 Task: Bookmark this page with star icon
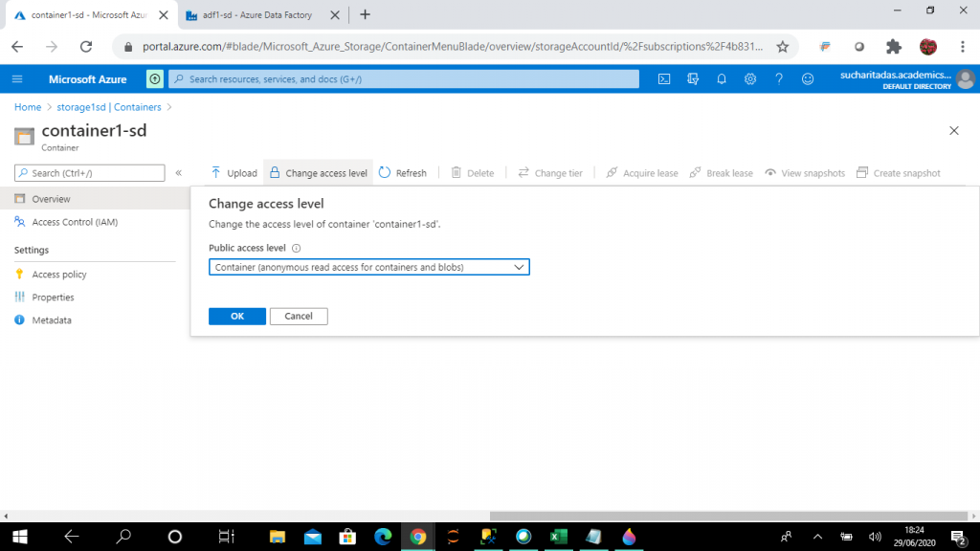(x=783, y=46)
